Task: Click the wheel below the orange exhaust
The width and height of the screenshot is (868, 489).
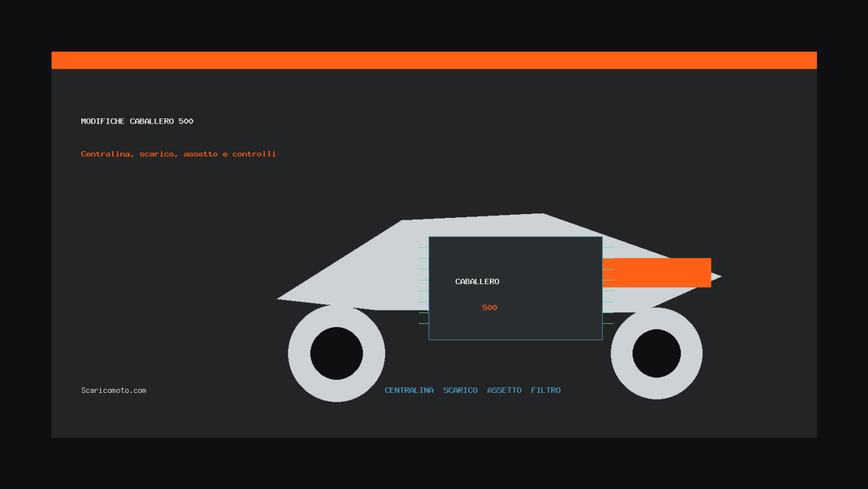Action: coord(657,353)
